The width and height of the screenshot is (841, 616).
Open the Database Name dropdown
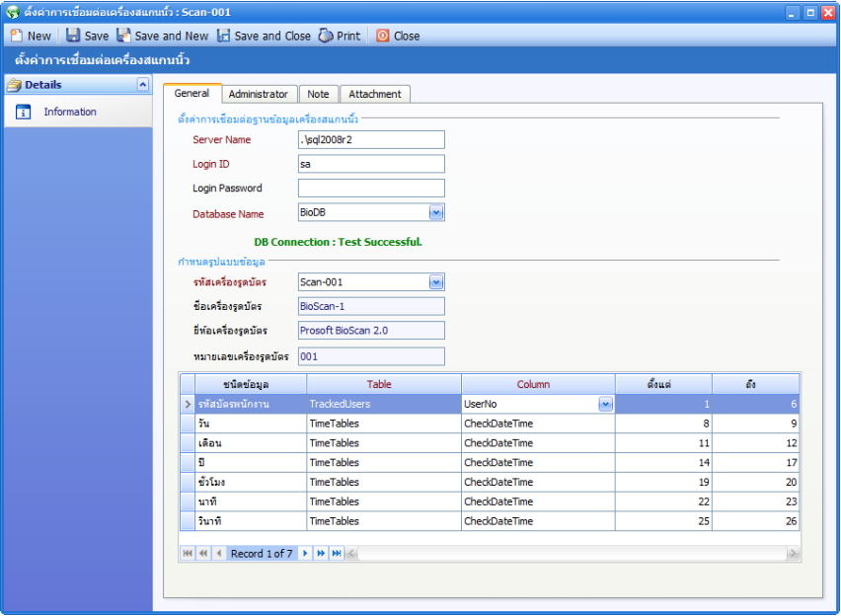click(436, 212)
